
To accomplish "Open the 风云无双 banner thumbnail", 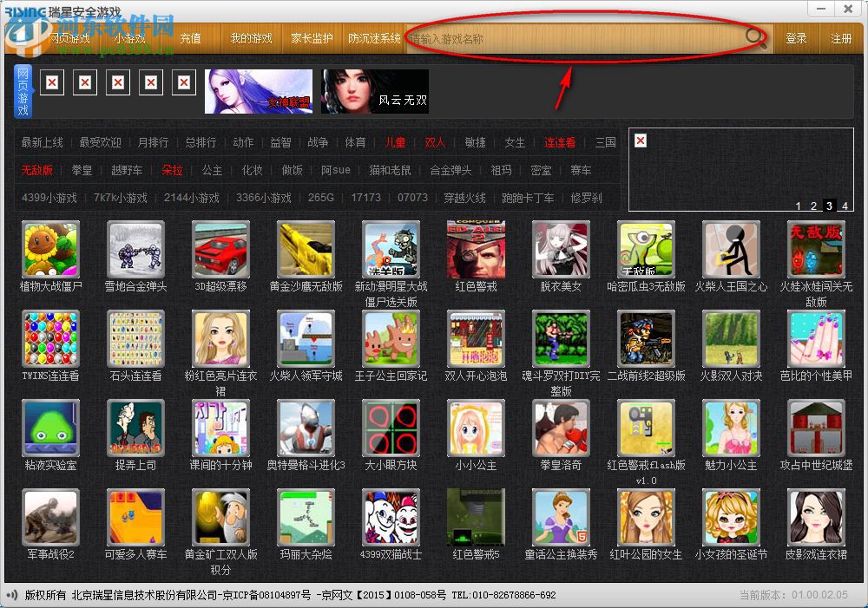I will (375, 91).
